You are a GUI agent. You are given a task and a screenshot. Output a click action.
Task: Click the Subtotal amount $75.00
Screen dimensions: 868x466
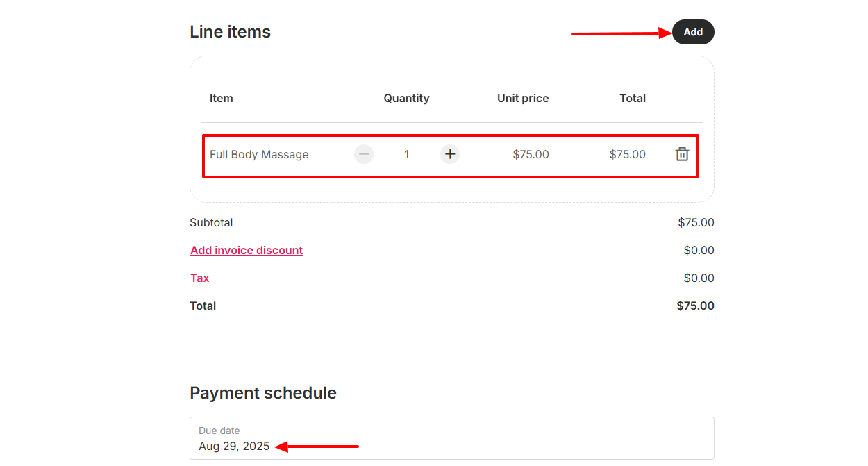point(696,222)
